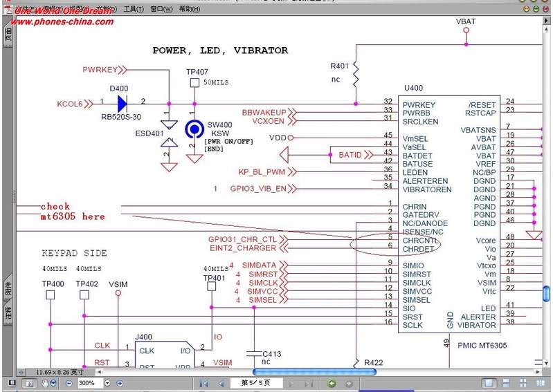This screenshot has height=392, width=553.
Task: Click the R401 resistor label
Action: 339,66
